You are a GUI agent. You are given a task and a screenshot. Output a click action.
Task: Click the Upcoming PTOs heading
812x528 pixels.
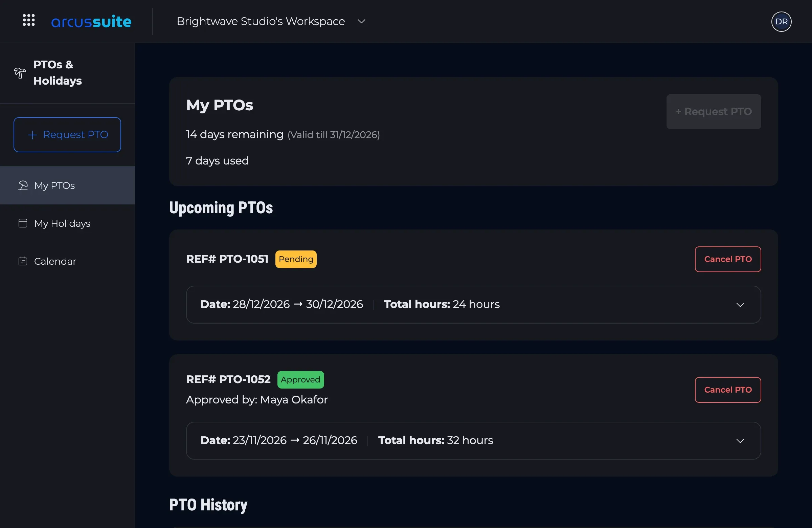tap(221, 208)
